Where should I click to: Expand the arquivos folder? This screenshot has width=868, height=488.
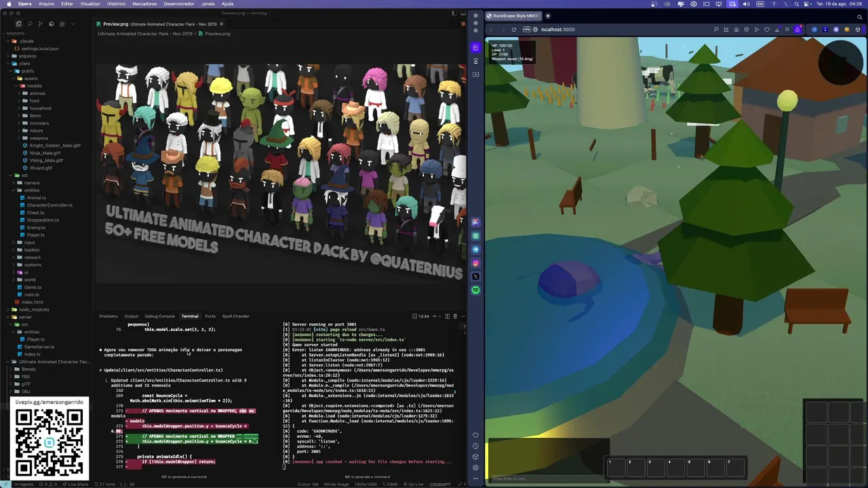tap(28, 56)
